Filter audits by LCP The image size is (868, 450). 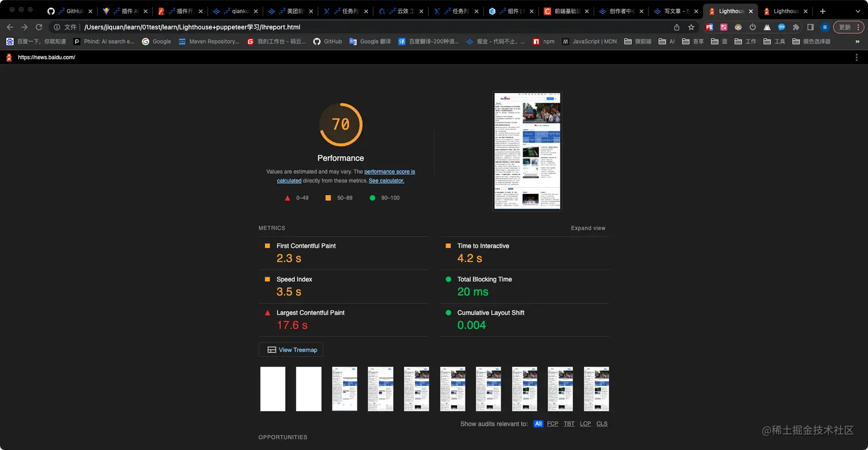tap(586, 424)
